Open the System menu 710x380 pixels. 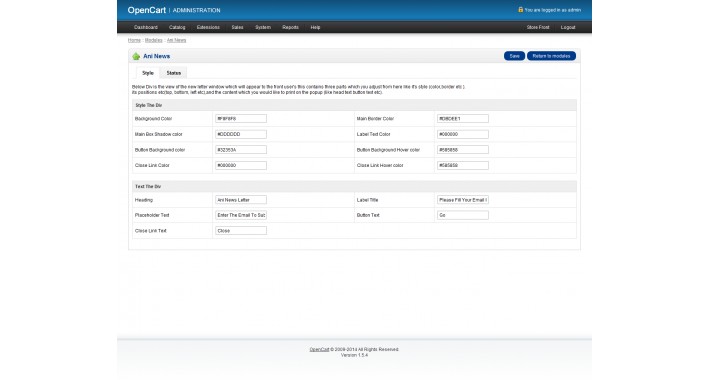[x=263, y=27]
